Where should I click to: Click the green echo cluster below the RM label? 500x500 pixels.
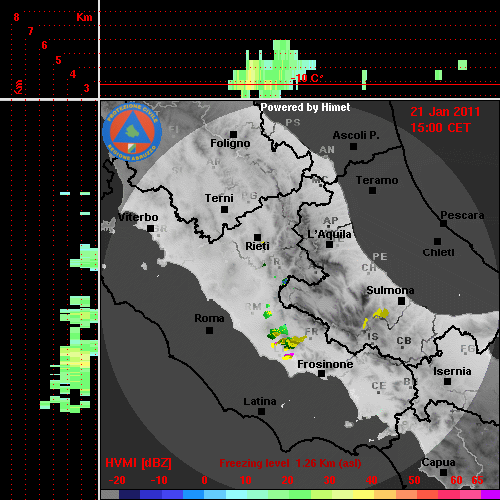267,314
